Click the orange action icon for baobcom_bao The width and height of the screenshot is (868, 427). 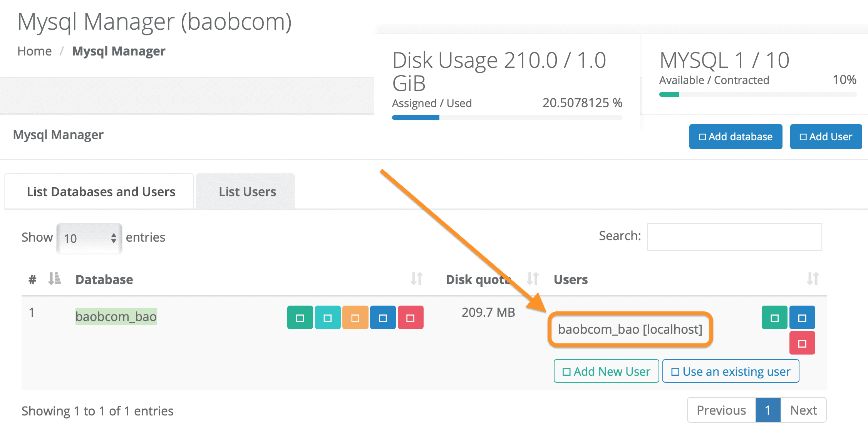tap(355, 318)
